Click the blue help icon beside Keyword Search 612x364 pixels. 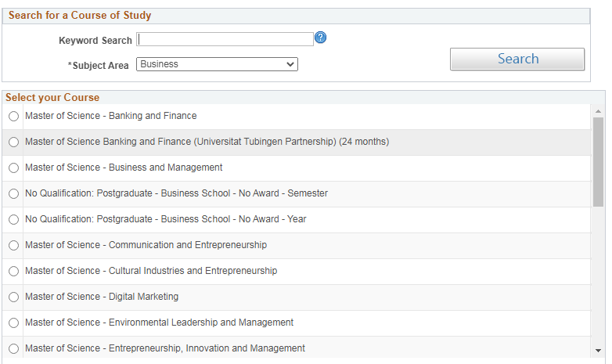coord(320,38)
